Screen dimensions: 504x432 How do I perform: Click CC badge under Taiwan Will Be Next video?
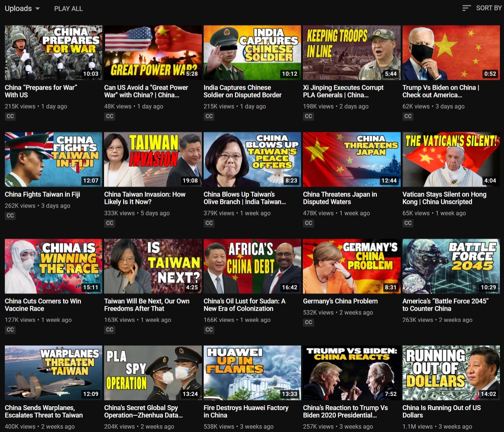pos(110,330)
